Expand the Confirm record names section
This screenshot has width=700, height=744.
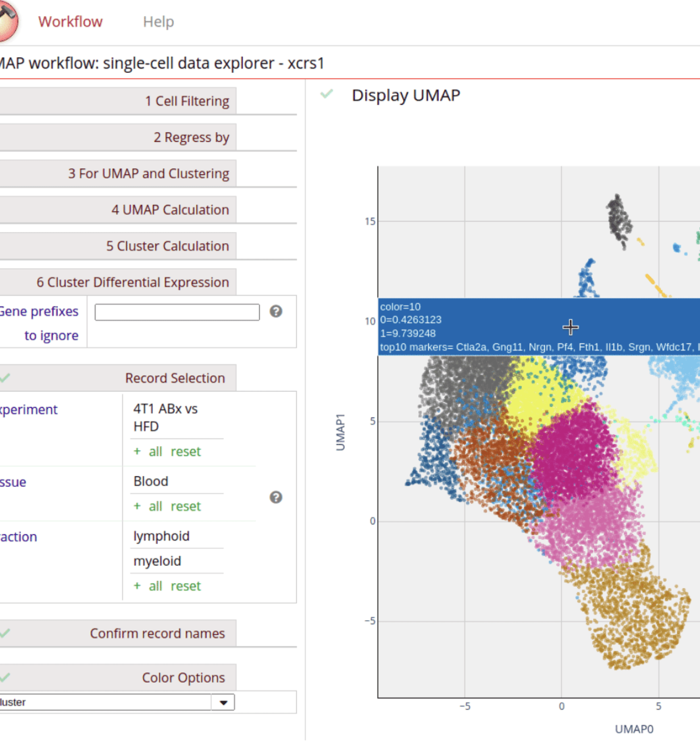[x=117, y=633]
